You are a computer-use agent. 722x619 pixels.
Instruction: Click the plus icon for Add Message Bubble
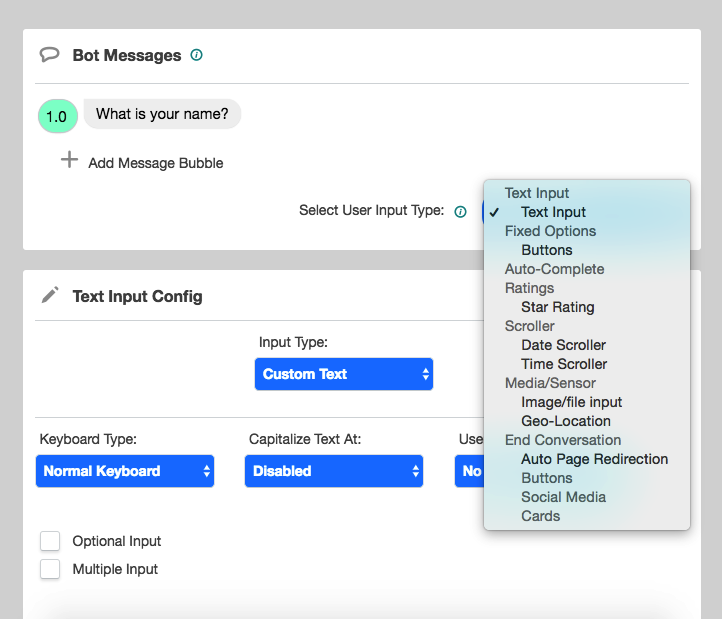70,160
